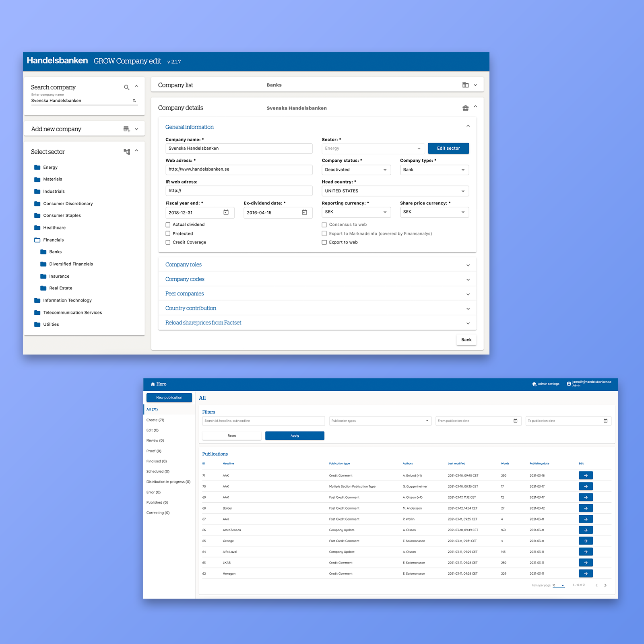Click the Select sector tree icon

pos(127,152)
